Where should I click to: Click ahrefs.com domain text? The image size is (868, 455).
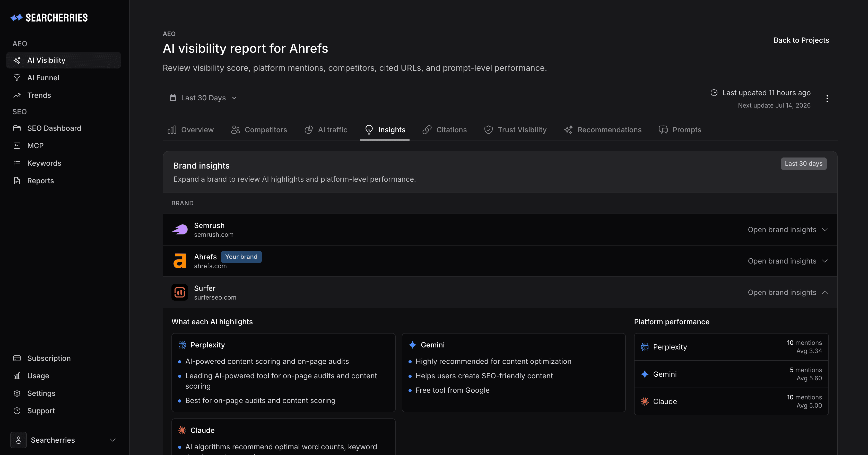click(x=210, y=266)
